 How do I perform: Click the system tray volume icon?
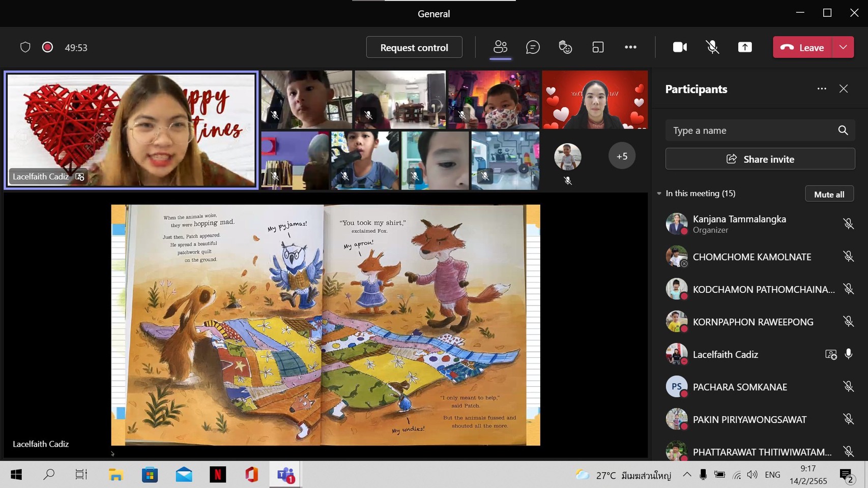point(752,475)
